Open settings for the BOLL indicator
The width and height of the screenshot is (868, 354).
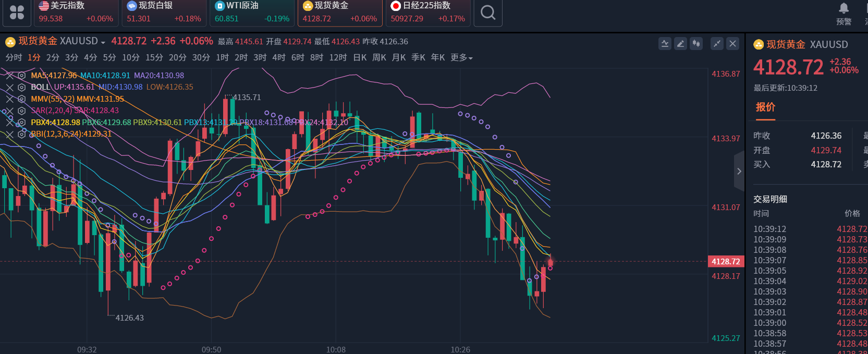click(x=21, y=87)
